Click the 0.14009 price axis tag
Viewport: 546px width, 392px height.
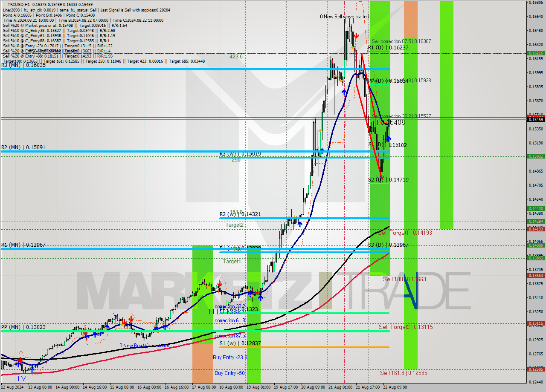(536, 245)
